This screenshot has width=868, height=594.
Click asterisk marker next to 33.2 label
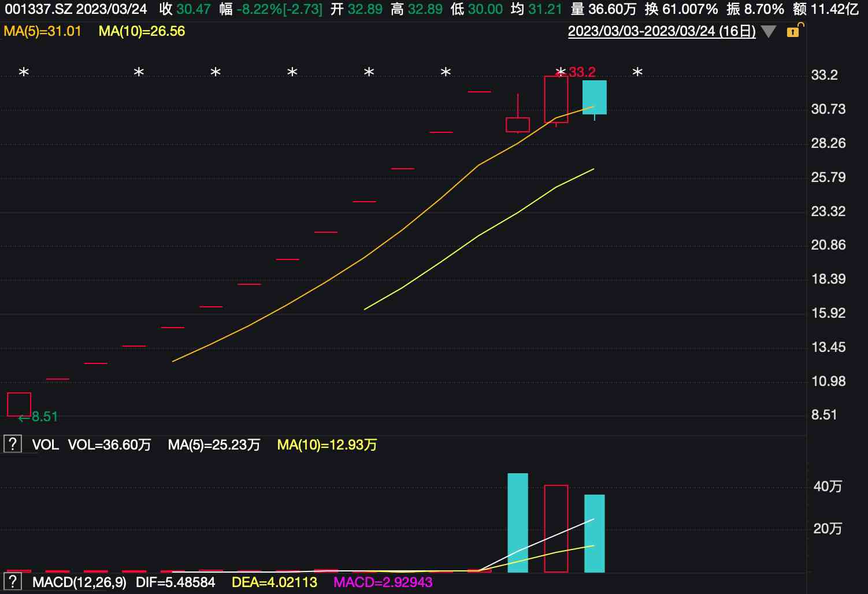coord(560,73)
